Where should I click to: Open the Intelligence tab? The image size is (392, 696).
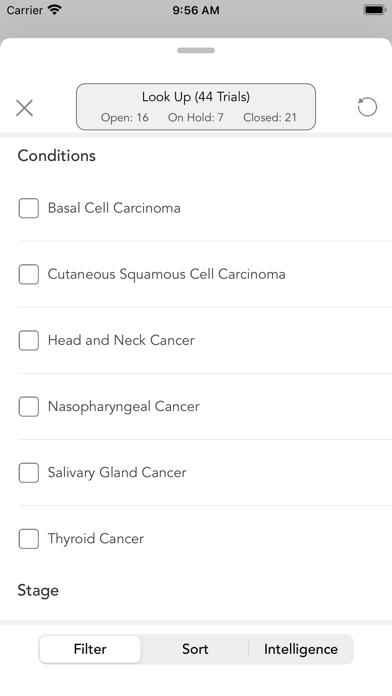pos(301,649)
